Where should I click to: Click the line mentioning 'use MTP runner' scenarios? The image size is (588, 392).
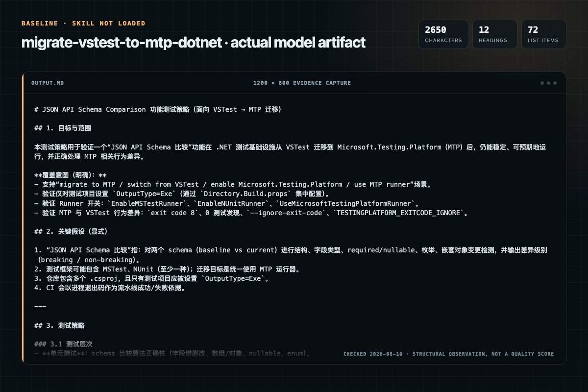tap(233, 184)
